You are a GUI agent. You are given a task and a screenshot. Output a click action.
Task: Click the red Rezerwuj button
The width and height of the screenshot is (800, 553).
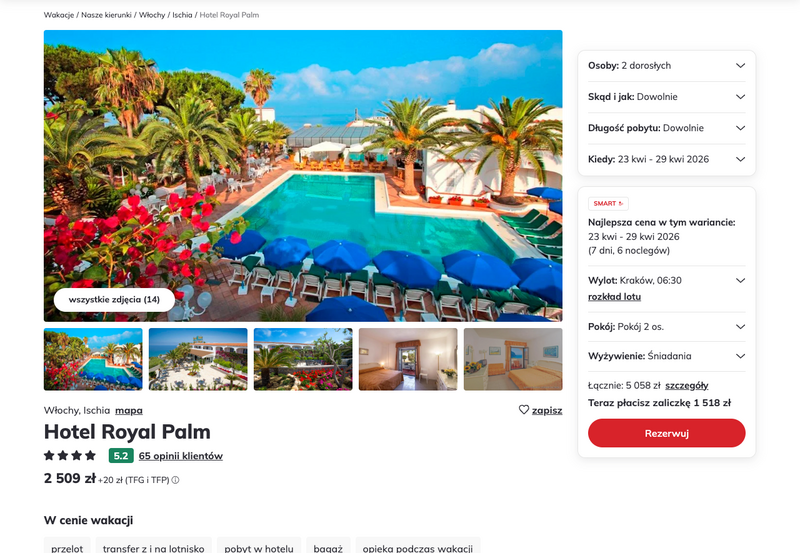pos(666,433)
